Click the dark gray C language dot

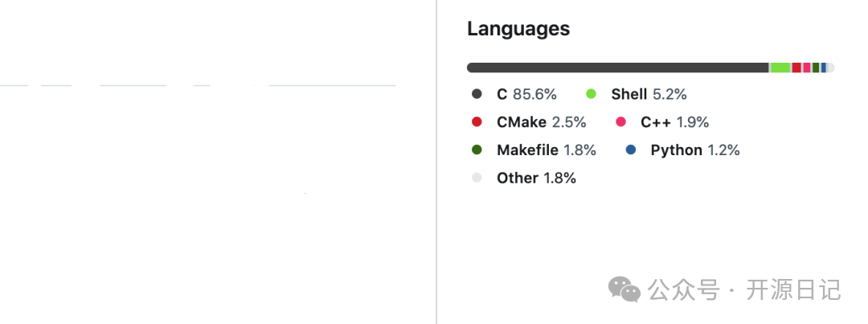point(477,94)
